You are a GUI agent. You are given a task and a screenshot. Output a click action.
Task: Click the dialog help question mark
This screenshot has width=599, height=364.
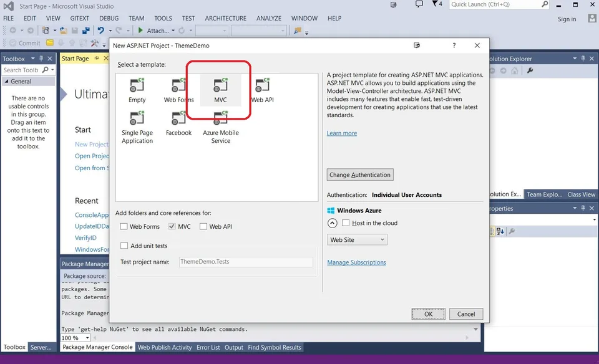coord(454,45)
